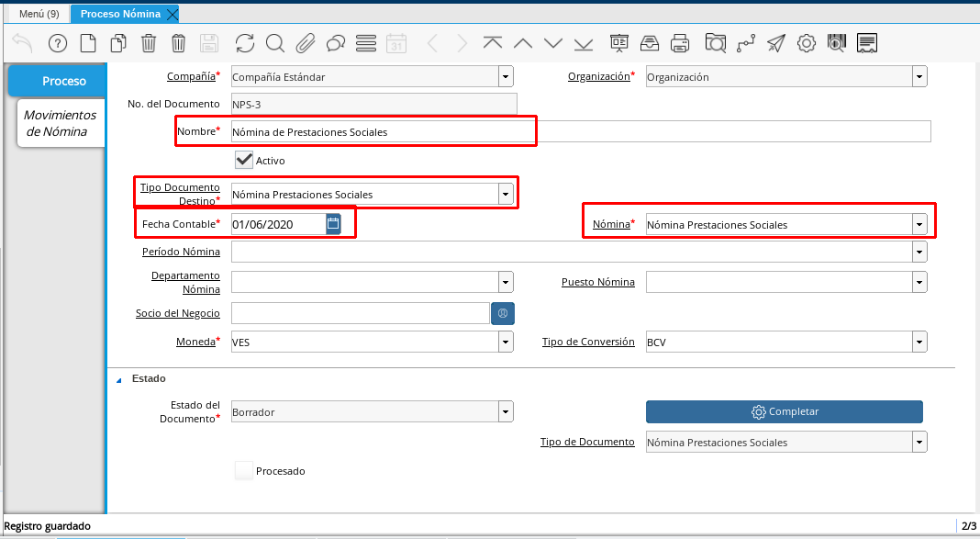The height and width of the screenshot is (539, 980).
Task: Open the report presentation board icon
Action: pyautogui.click(x=618, y=43)
